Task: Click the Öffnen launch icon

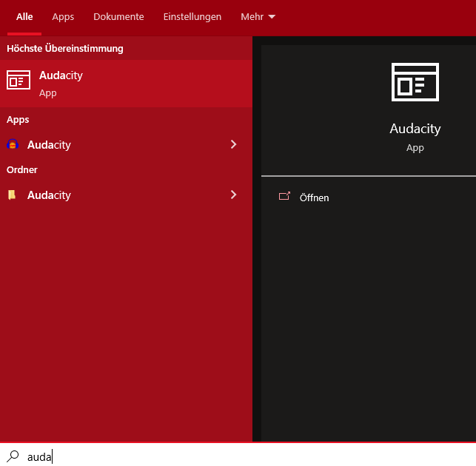Action: pyautogui.click(x=284, y=196)
